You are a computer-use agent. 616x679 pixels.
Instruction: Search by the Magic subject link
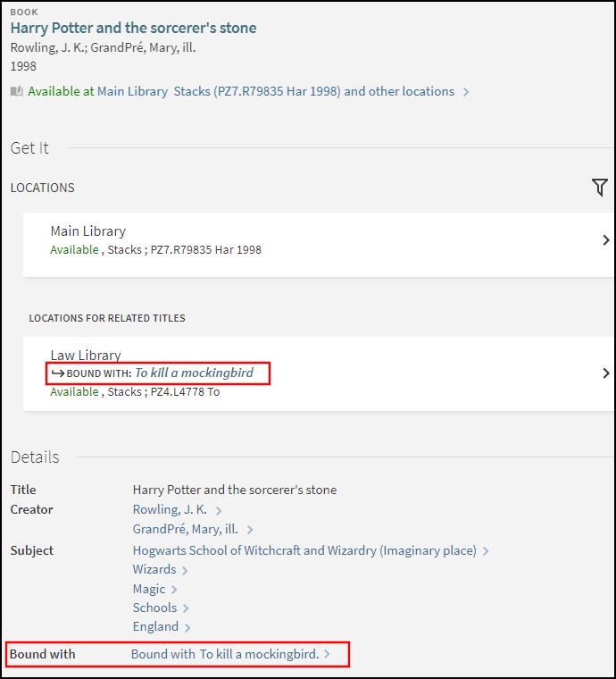(149, 589)
